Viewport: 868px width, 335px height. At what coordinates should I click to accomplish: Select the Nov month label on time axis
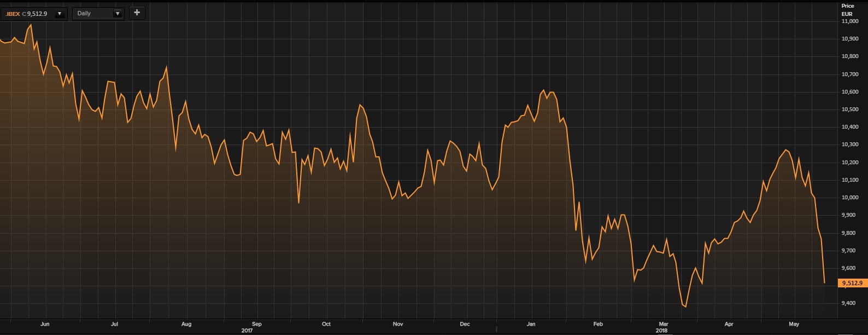coord(398,324)
